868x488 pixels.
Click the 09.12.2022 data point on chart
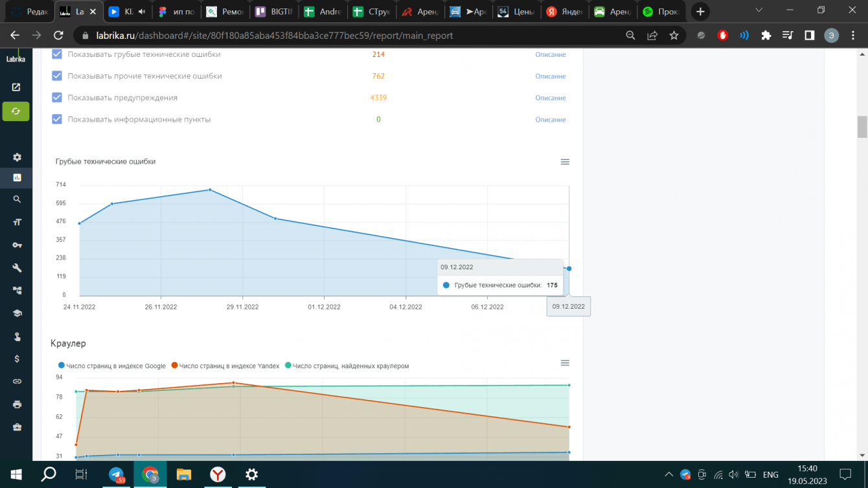pyautogui.click(x=569, y=269)
